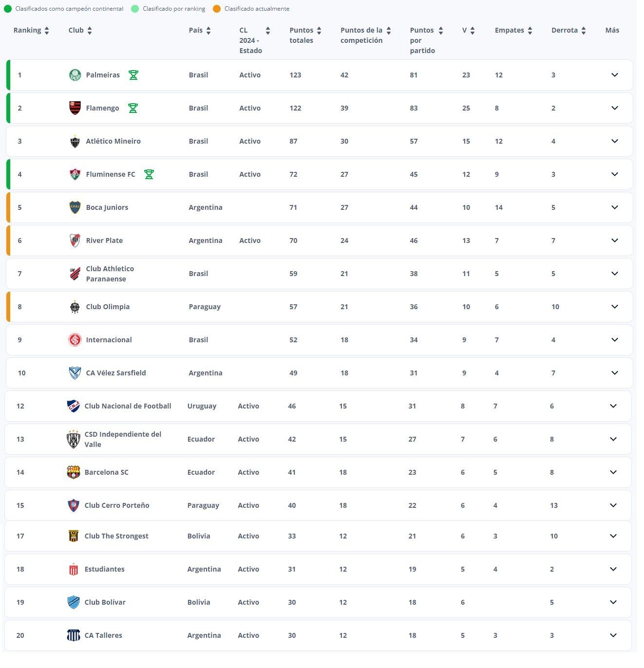The image size is (644, 668).
Task: Expand the Flamengo row details
Action: (615, 108)
